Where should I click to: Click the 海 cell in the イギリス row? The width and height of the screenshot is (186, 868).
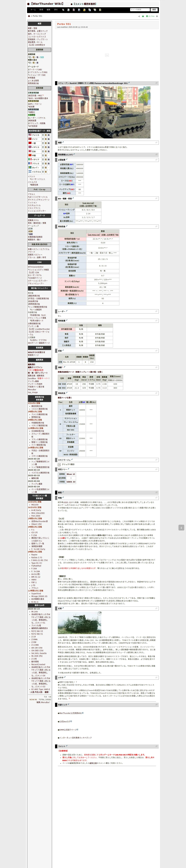coord(49,147)
